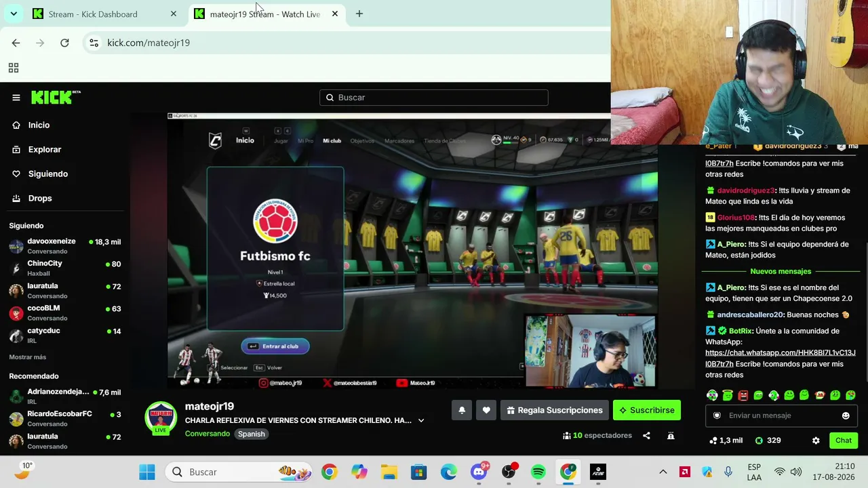The width and height of the screenshot is (868, 488).
Task: Select the last quick emote in chat row
Action: coord(850,395)
